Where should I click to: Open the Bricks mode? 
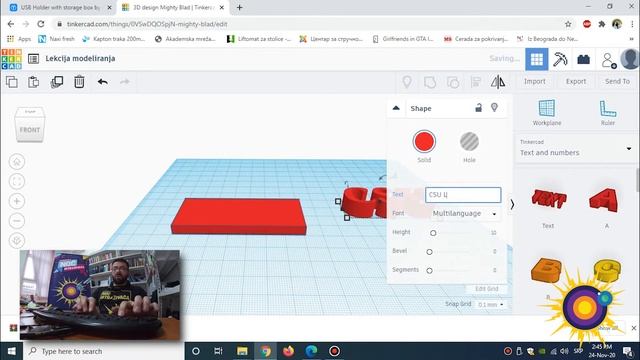tap(584, 59)
